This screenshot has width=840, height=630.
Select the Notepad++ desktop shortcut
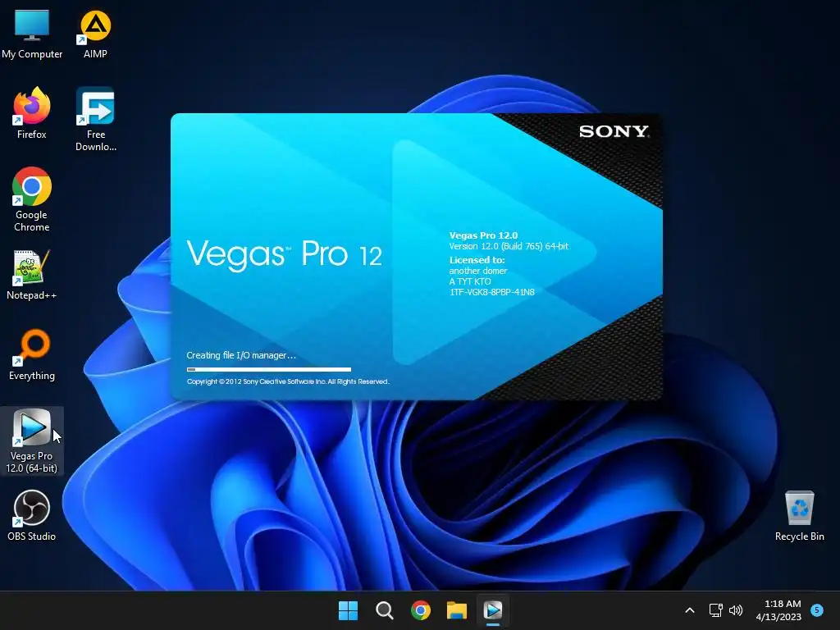(32, 274)
